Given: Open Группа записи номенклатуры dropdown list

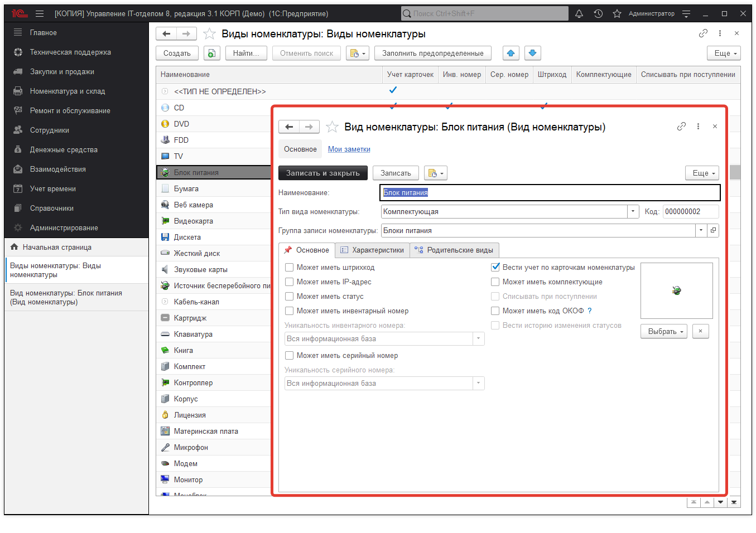Looking at the screenshot, I should (x=701, y=231).
